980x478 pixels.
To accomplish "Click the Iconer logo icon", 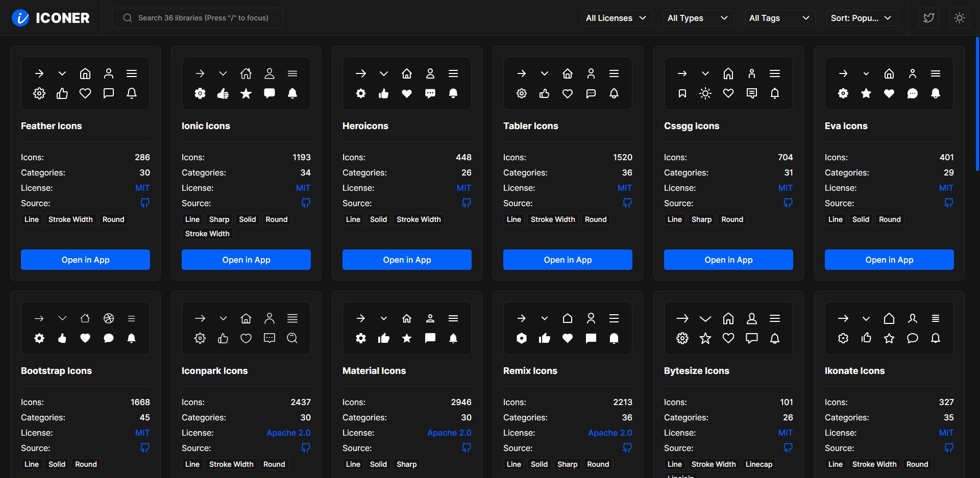I will pyautogui.click(x=20, y=18).
